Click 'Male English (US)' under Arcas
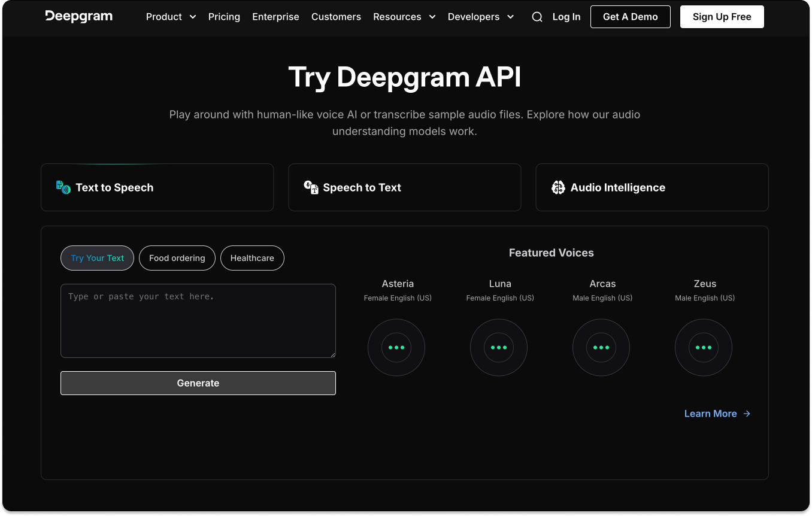812x516 pixels. pyautogui.click(x=602, y=298)
